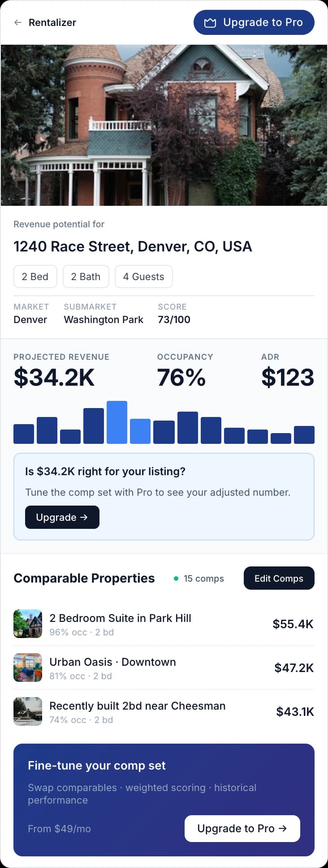Click Upgrade to Pro in the Fine-tune banner

(242, 828)
